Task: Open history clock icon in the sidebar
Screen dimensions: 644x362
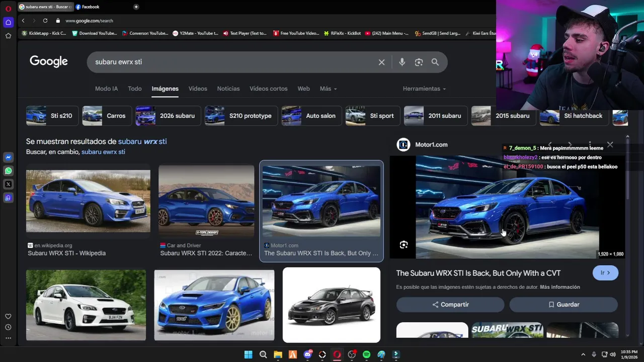Action: click(8, 327)
